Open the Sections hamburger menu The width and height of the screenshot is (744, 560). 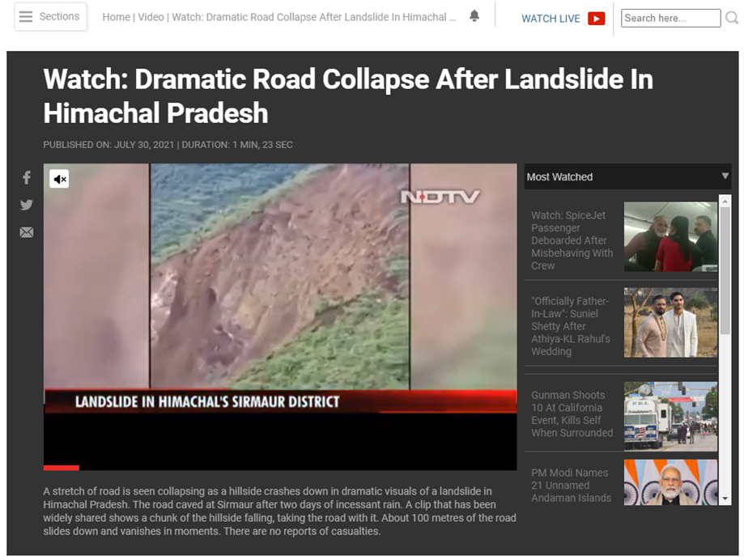pyautogui.click(x=50, y=17)
